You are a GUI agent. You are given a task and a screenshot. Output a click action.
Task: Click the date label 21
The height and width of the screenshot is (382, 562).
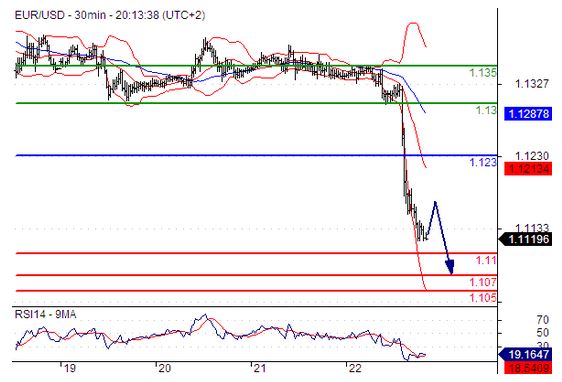click(x=259, y=368)
